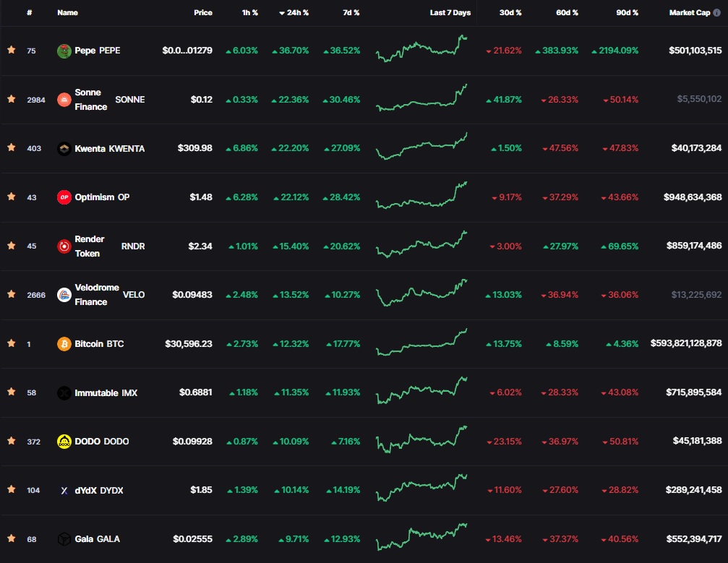Open the Immutable IMX coin page
Image resolution: width=728 pixels, height=563 pixels.
(106, 392)
